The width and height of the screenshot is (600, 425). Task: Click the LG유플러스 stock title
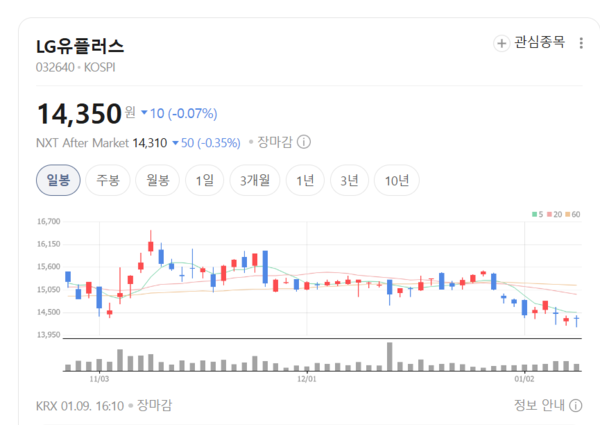80,47
